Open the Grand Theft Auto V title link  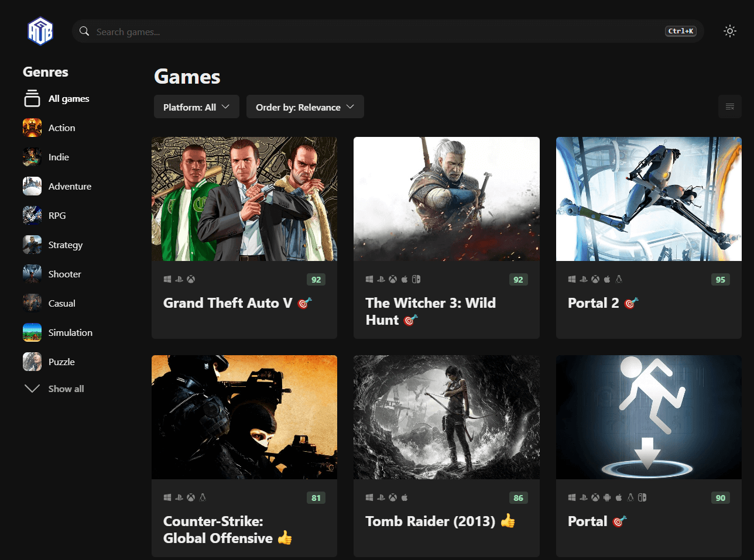click(229, 303)
